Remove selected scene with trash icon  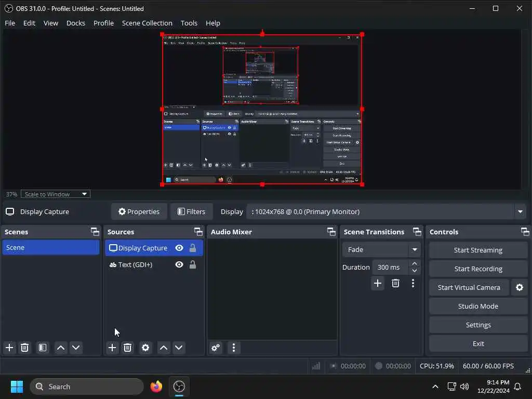click(25, 348)
